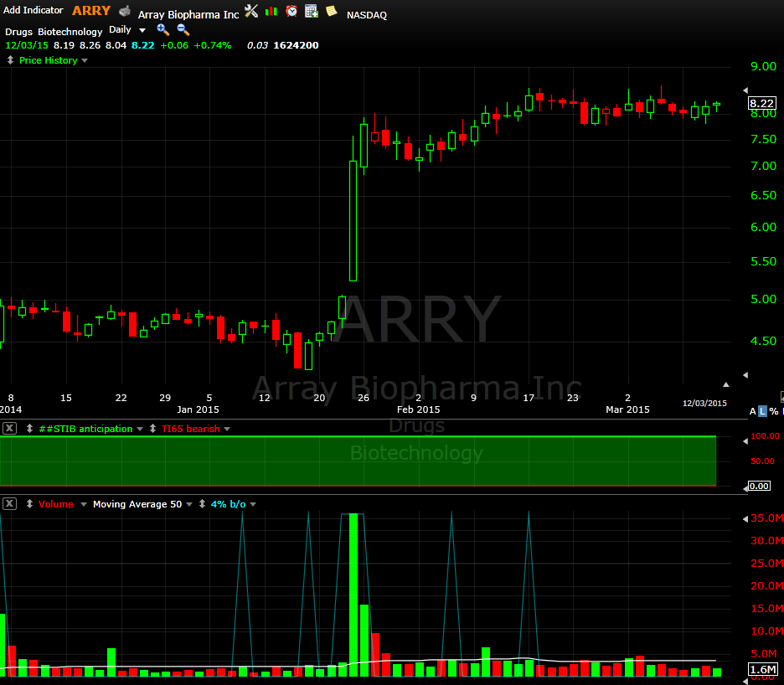Screen dimensions: 784x685
Task: Switch to percent scale %
Action: pyautogui.click(x=773, y=411)
